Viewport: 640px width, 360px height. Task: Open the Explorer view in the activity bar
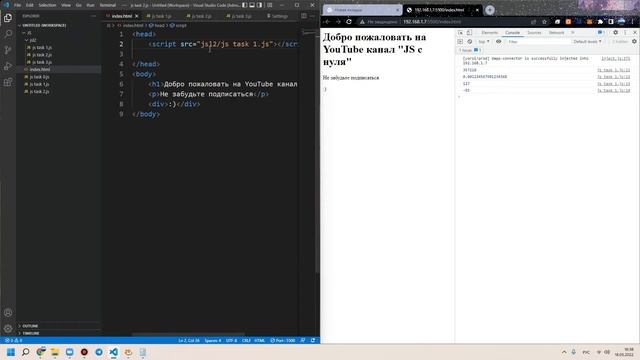click(8, 18)
